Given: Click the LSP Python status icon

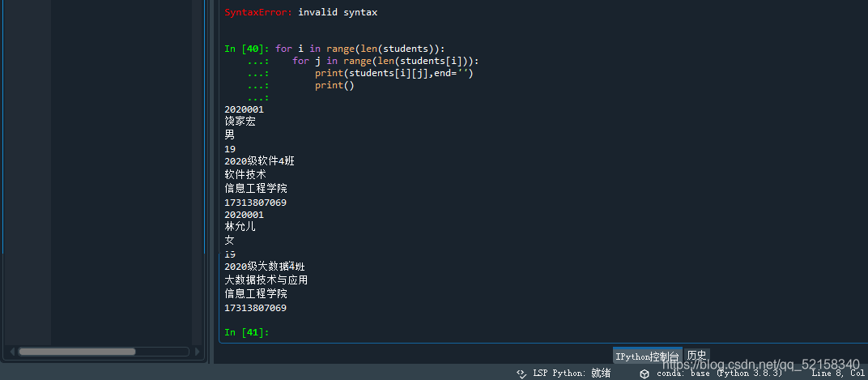Looking at the screenshot, I should [521, 374].
